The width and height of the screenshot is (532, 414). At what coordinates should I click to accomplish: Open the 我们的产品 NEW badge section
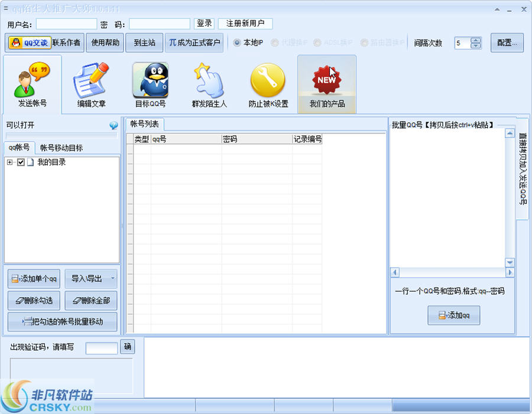(x=327, y=84)
